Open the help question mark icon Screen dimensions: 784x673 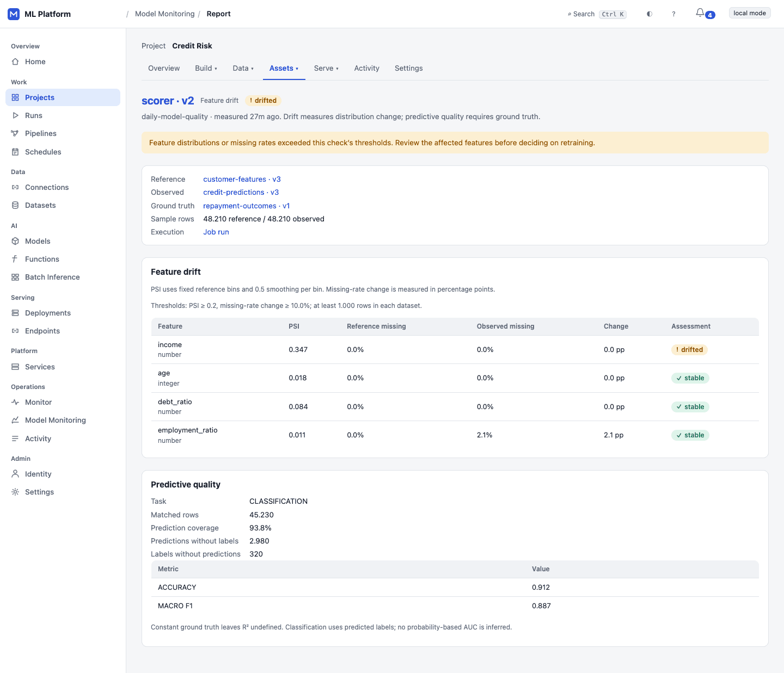click(673, 14)
